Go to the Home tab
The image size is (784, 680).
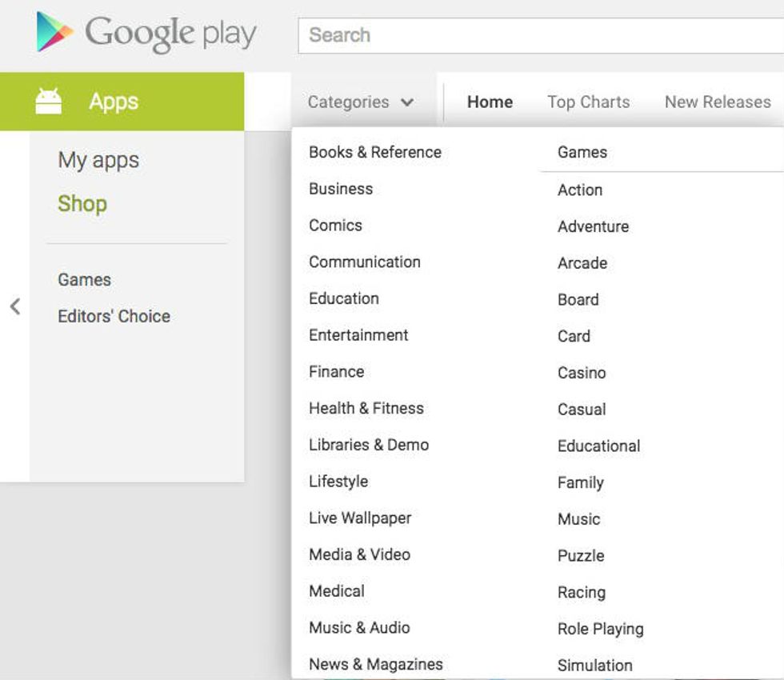point(490,102)
